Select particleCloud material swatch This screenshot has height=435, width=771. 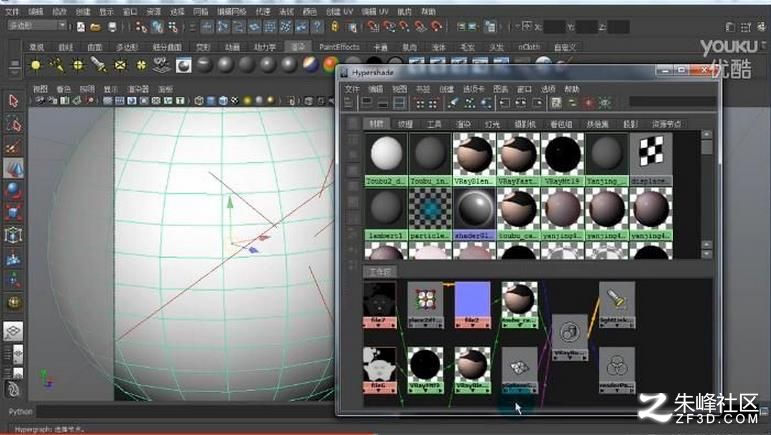[x=430, y=214]
